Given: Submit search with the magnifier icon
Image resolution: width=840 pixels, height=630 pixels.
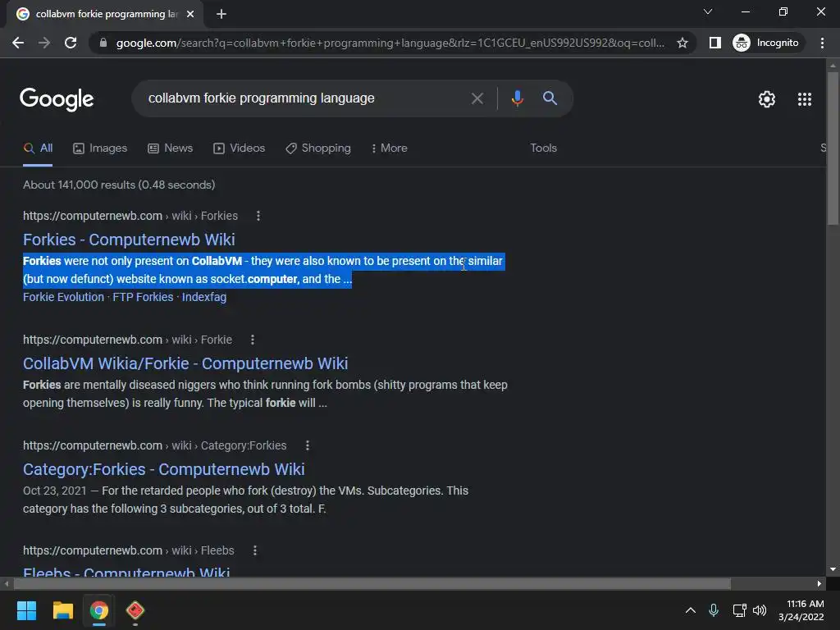Looking at the screenshot, I should [x=550, y=98].
